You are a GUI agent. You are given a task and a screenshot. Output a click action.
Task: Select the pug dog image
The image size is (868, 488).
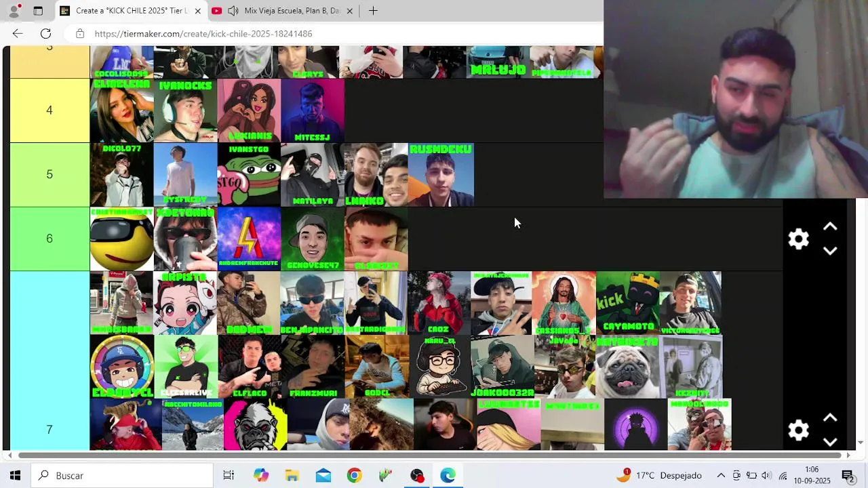628,367
